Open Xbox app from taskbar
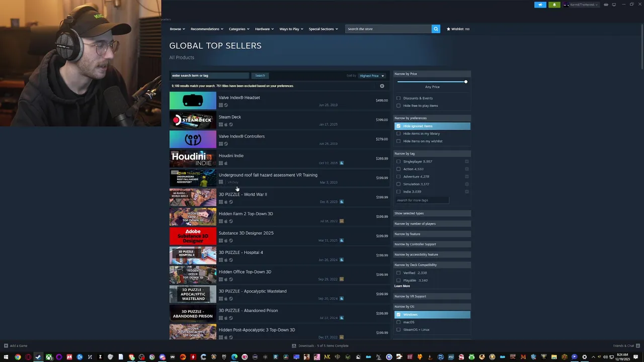This screenshot has width=644, height=362. tap(49, 357)
